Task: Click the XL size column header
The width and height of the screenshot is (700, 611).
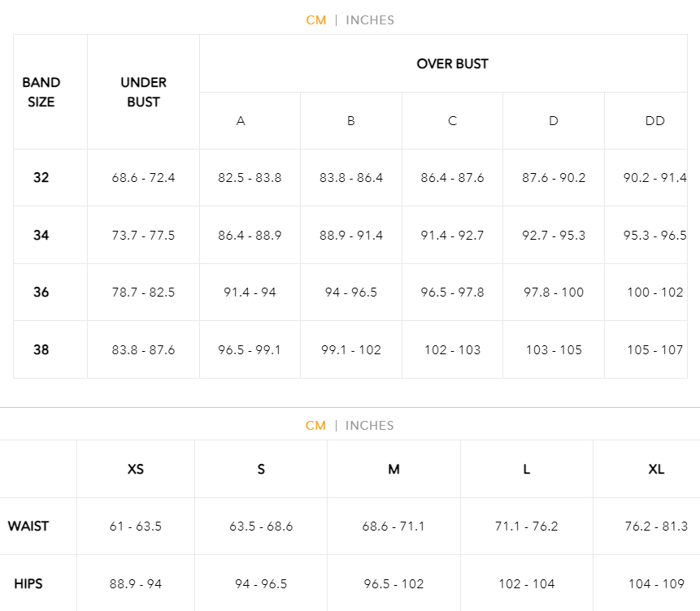Action: pyautogui.click(x=656, y=469)
